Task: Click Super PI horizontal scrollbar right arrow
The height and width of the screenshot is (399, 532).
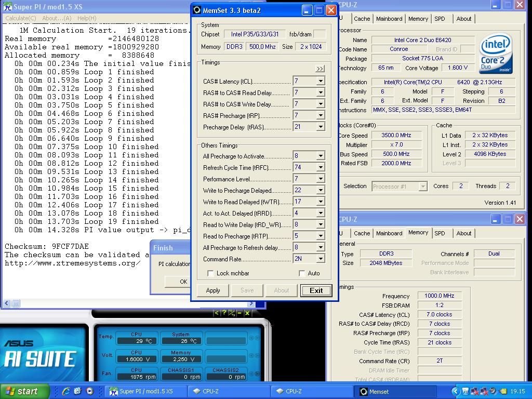Action: (251, 303)
